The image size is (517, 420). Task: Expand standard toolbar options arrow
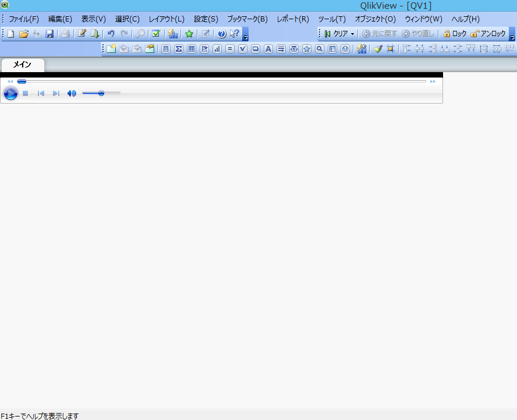click(x=245, y=34)
